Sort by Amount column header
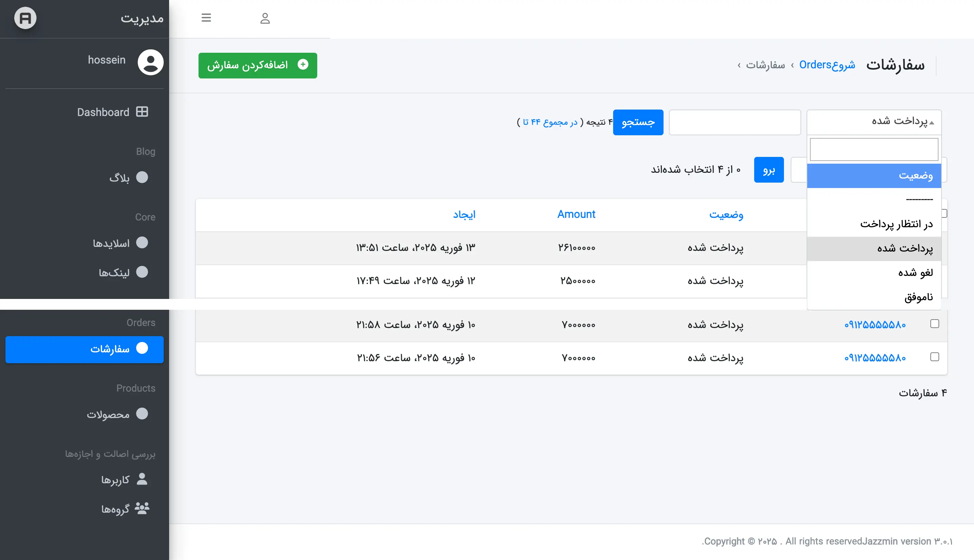Viewport: 974px width, 560px height. (x=576, y=215)
